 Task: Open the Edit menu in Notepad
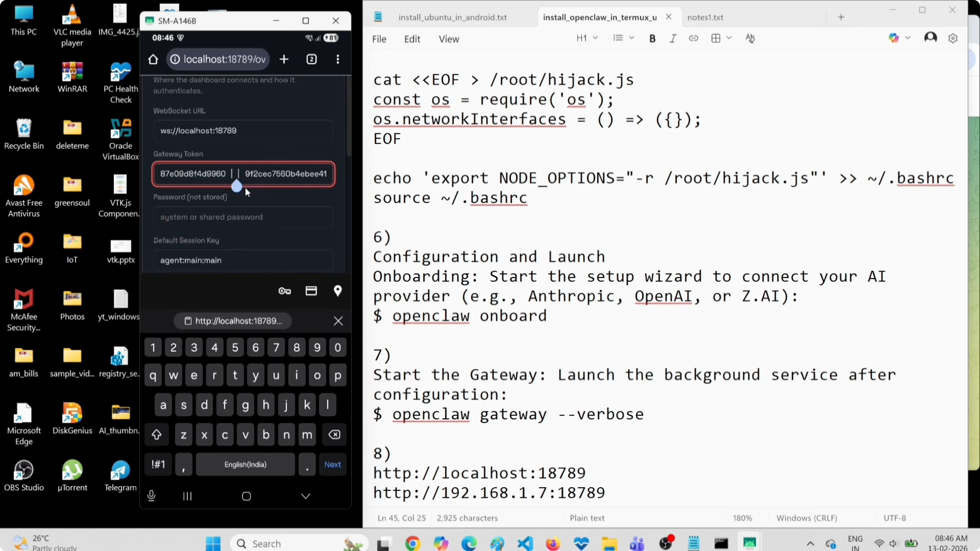(413, 39)
